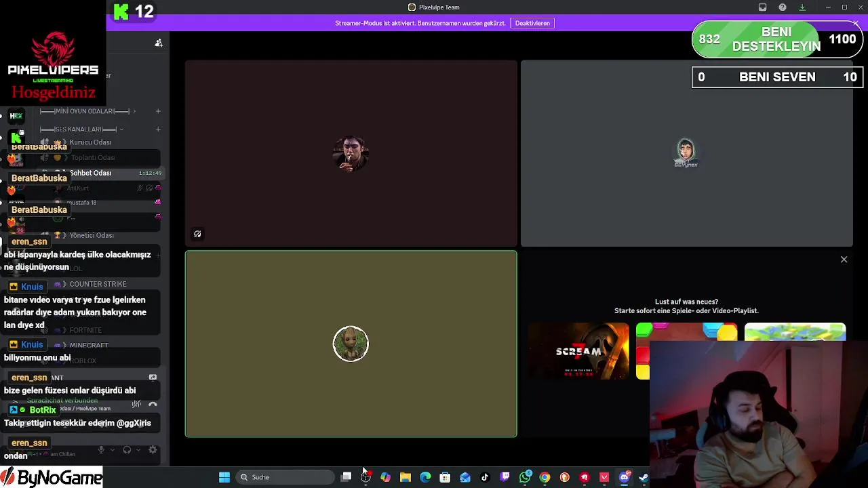Open Twitch from taskbar
Viewport: 868px width, 488px height.
[505, 477]
